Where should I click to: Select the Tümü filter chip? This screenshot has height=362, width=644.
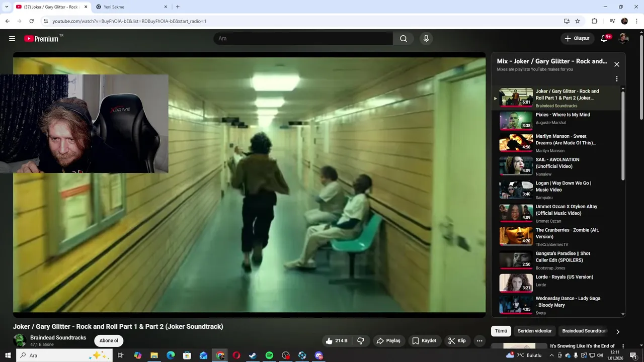(x=501, y=331)
